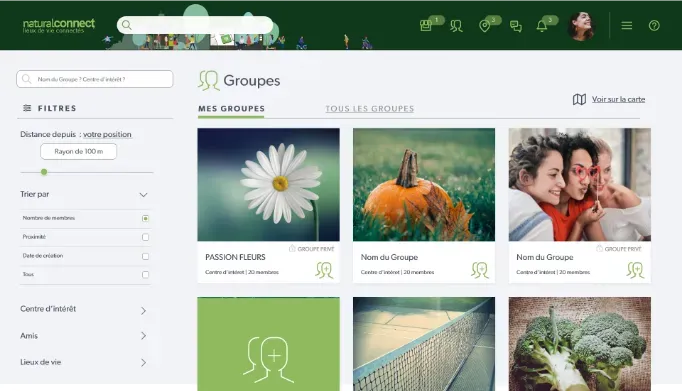Viewport: 682px width, 391px height.
Task: Click join icon on PASSION FLEURS card
Action: [x=324, y=270]
